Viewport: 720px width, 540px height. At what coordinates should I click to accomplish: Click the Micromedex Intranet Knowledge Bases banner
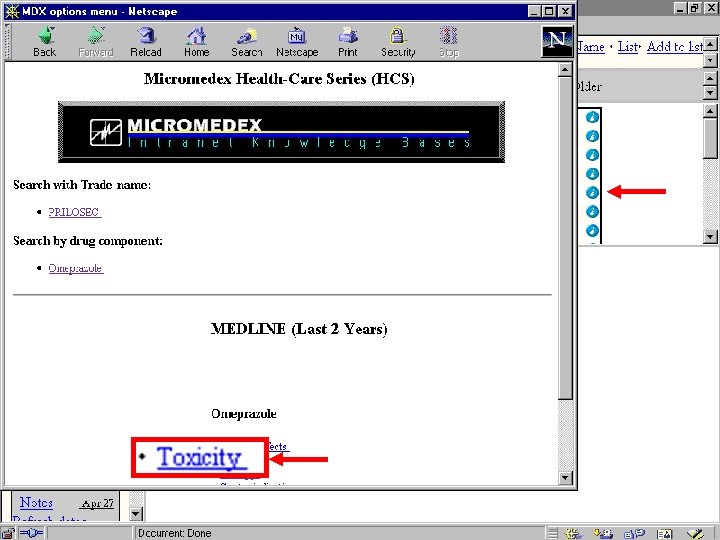(281, 132)
